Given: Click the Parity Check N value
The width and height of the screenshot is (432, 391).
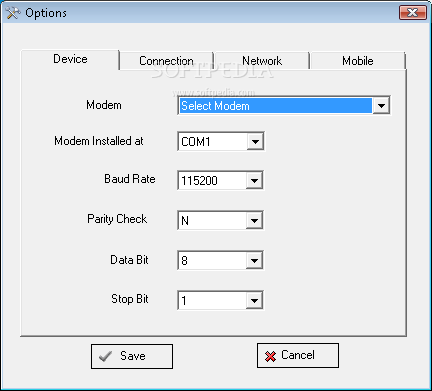Looking at the screenshot, I should (213, 220).
